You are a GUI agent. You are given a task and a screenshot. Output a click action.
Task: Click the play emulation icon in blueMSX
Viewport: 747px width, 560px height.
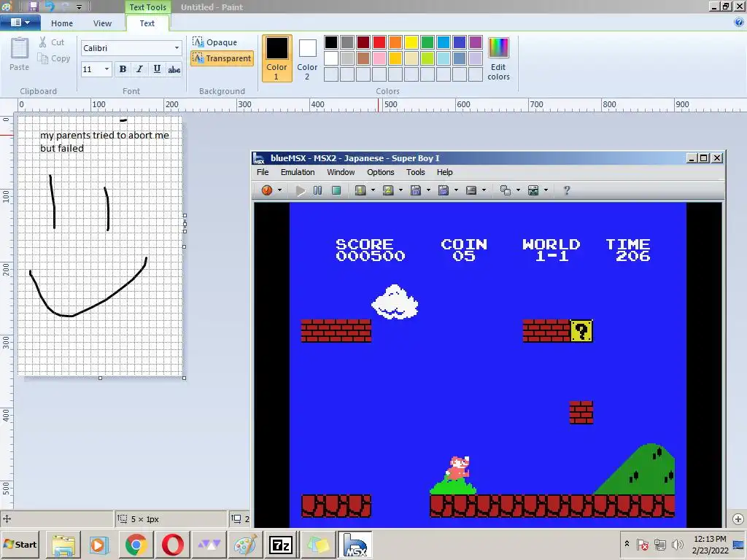[x=300, y=190]
